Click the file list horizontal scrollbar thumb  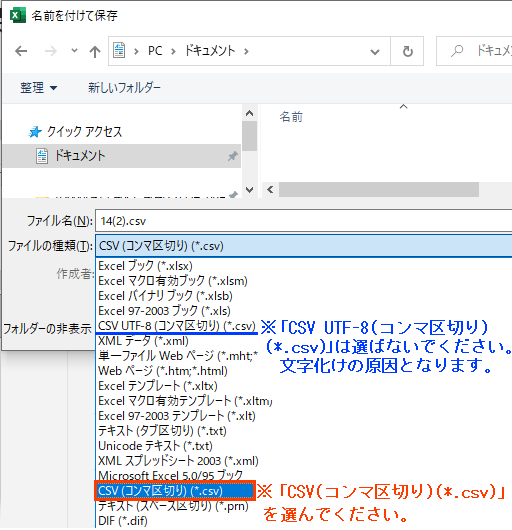379,189
